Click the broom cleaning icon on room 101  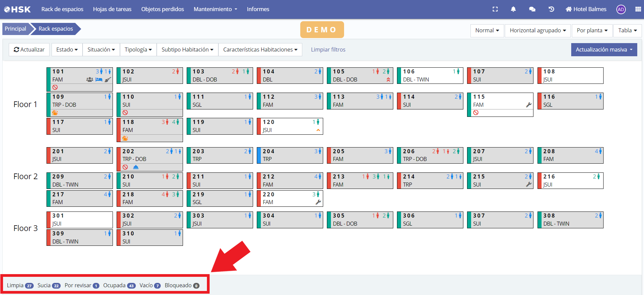point(108,80)
